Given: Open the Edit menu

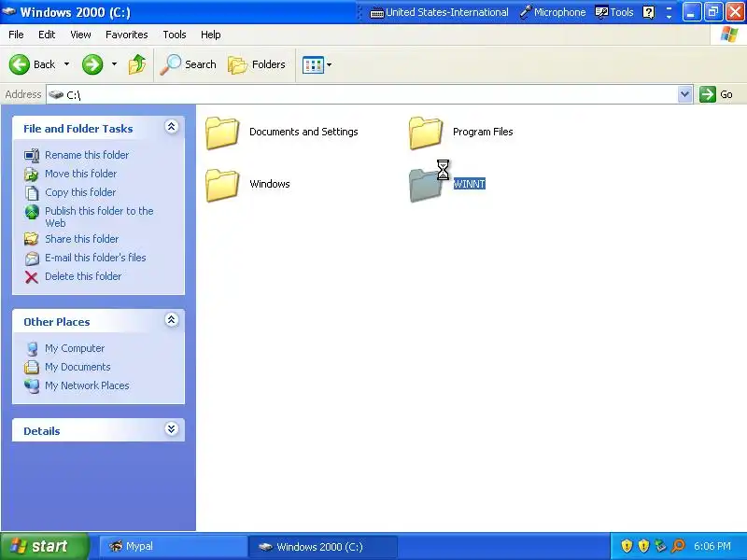Looking at the screenshot, I should tap(47, 35).
